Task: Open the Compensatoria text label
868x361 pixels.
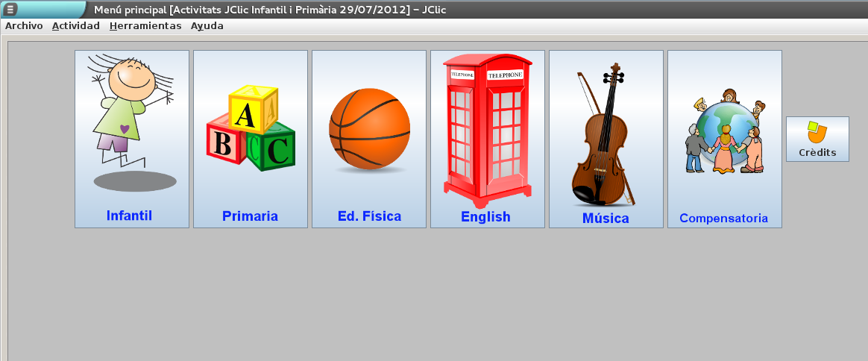Action: coord(723,219)
